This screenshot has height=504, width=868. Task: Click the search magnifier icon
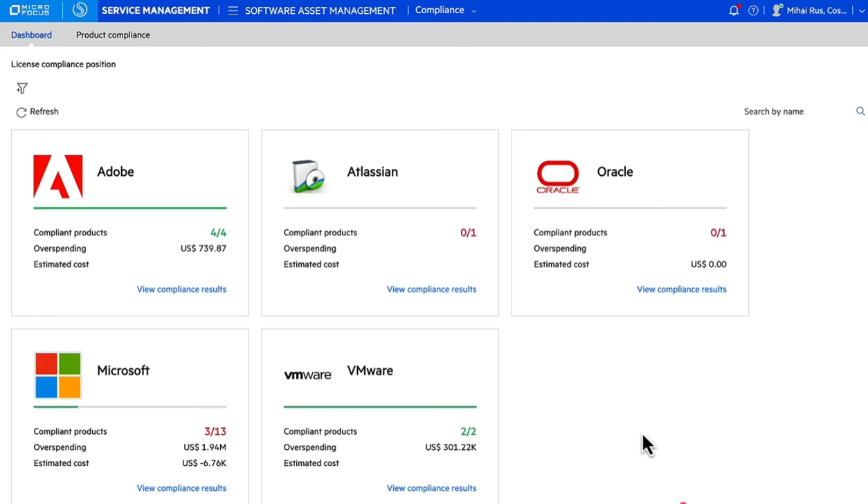tap(860, 111)
